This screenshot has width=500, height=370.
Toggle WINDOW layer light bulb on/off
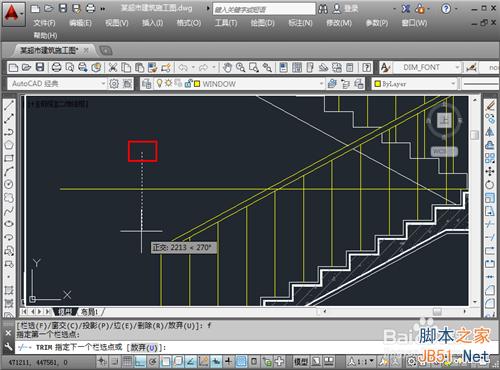pyautogui.click(x=159, y=83)
